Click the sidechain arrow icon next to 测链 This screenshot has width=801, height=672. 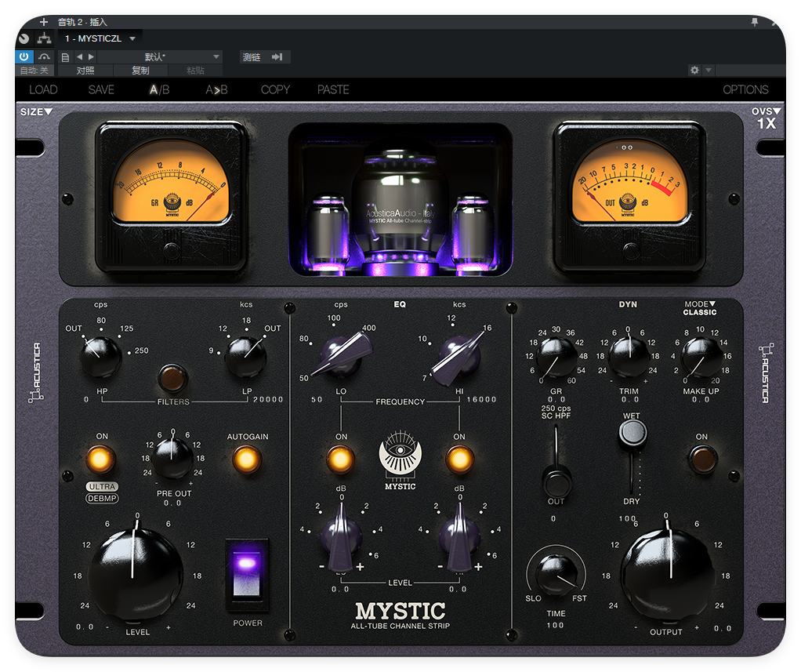click(x=277, y=56)
